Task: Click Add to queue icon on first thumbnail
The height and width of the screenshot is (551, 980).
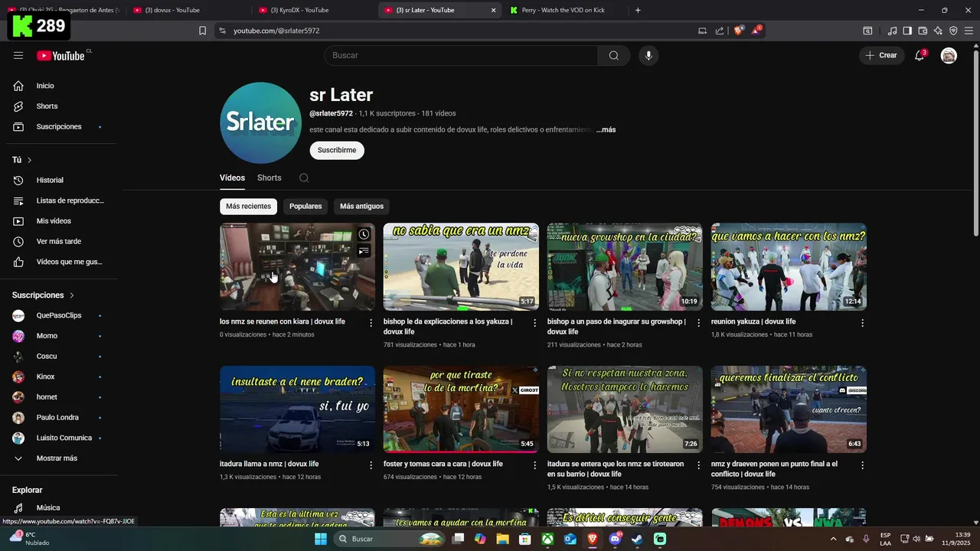Action: [x=364, y=251]
